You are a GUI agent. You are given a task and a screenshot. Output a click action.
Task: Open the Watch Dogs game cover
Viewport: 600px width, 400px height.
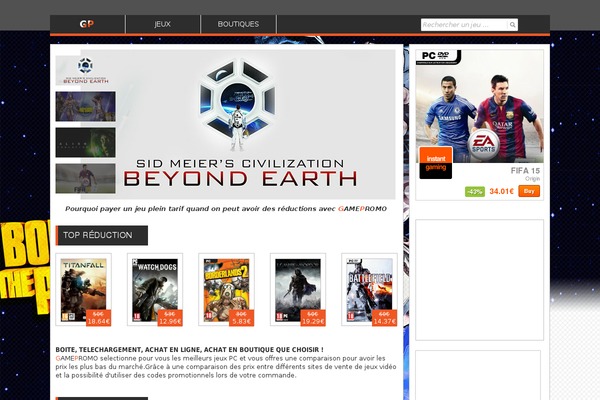(155, 289)
